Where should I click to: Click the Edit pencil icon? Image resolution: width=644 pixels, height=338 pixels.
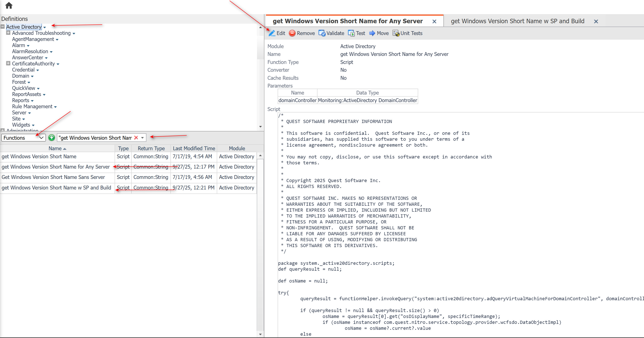coord(272,33)
